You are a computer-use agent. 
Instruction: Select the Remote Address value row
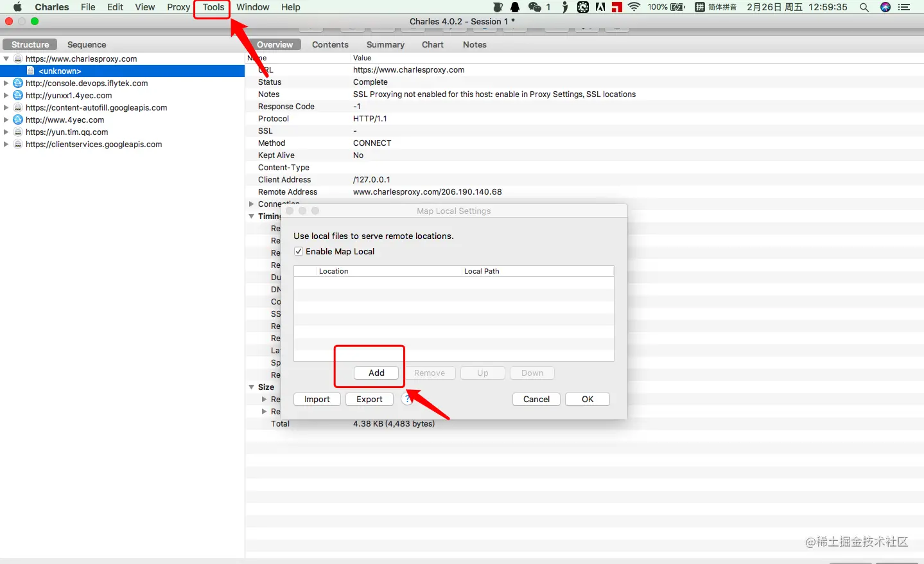click(584, 191)
